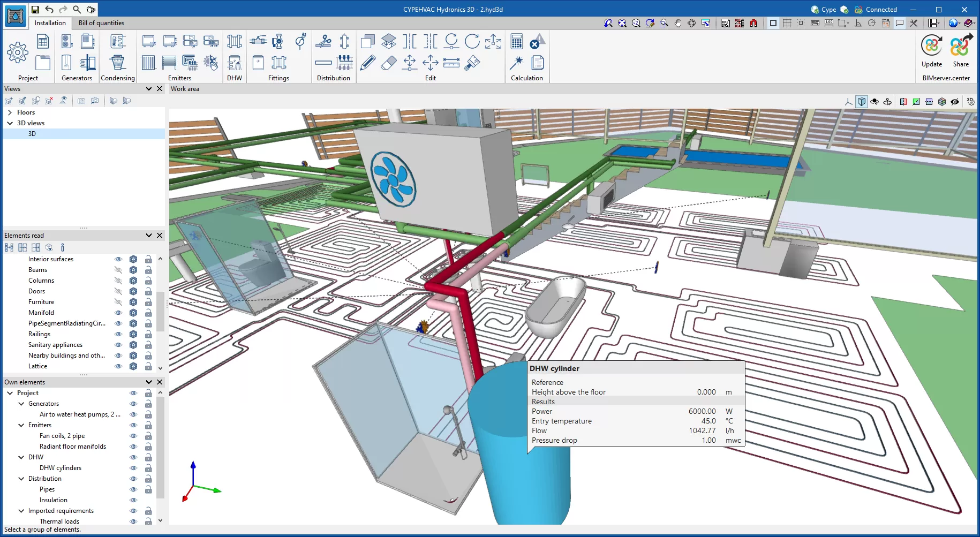Toggle visibility of Doors
The height and width of the screenshot is (537, 980).
point(118,291)
